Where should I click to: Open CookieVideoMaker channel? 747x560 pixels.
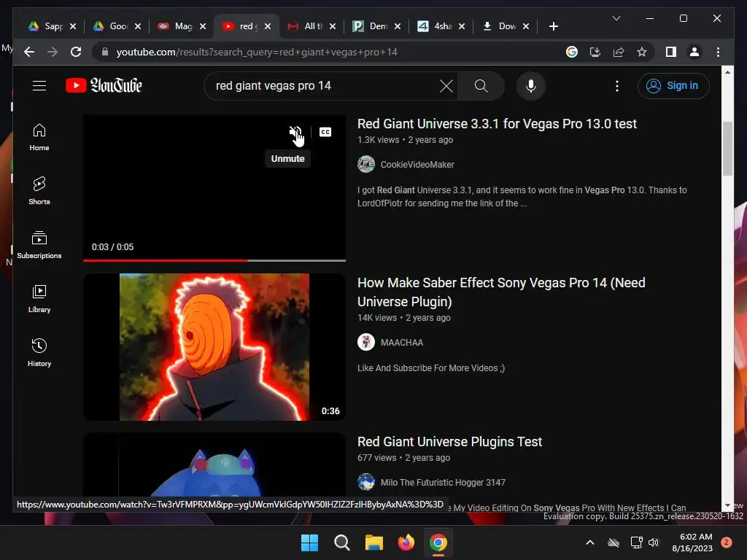[417, 165]
